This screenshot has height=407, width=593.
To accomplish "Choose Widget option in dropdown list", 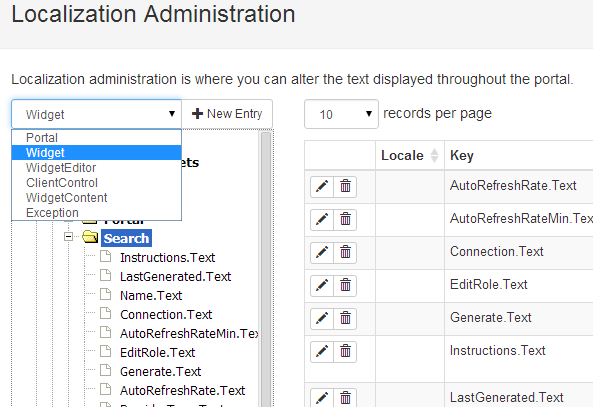I will click(96, 152).
